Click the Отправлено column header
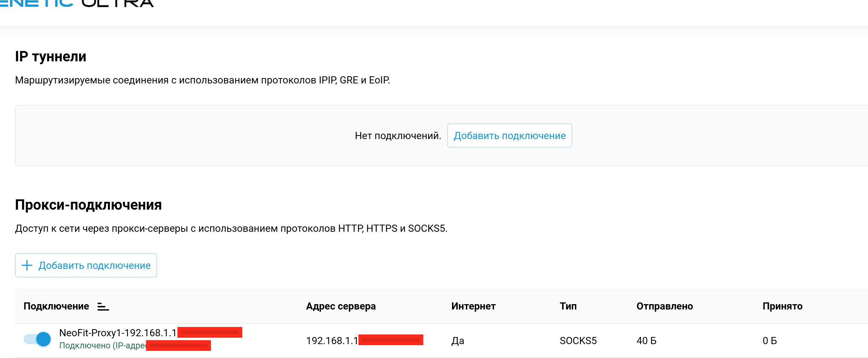Viewport: 868px width, 358px height. (665, 306)
